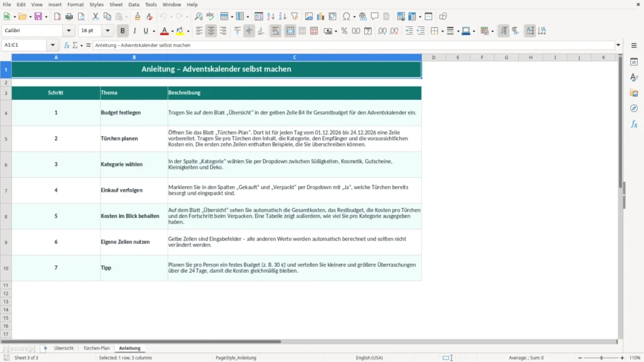644x362 pixels.
Task: Select column D by its header
Action: [433, 57]
